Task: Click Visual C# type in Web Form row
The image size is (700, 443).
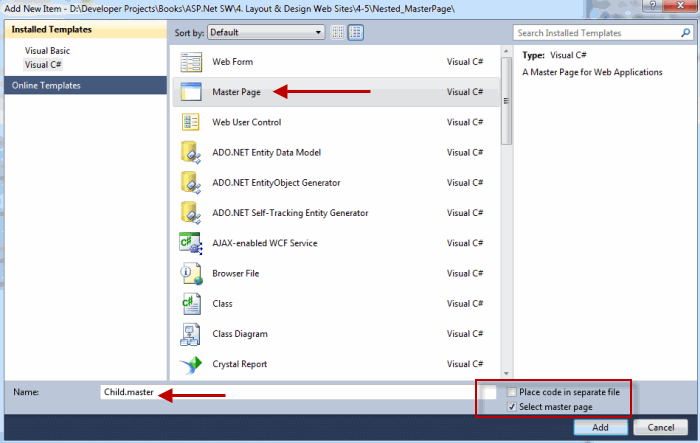Action: (x=465, y=62)
